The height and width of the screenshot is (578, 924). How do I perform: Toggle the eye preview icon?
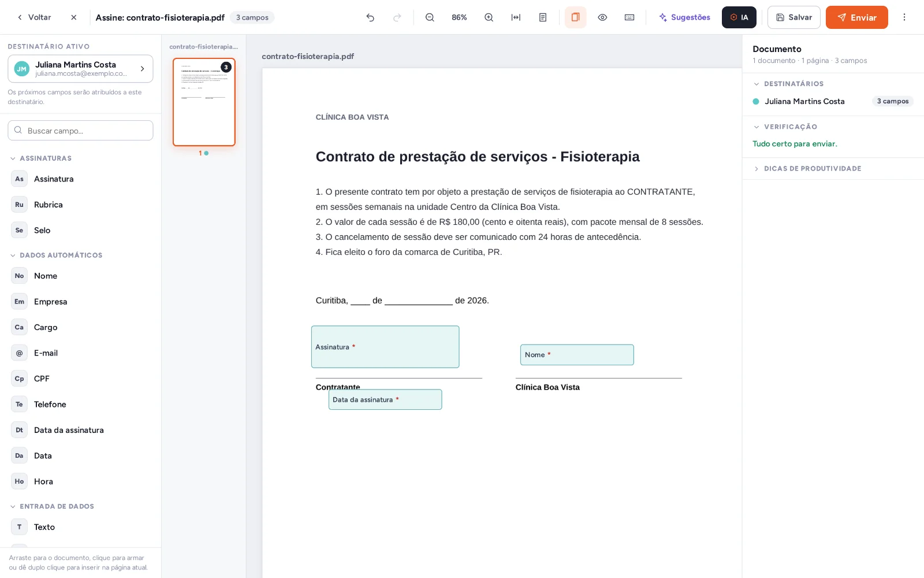coord(602,17)
